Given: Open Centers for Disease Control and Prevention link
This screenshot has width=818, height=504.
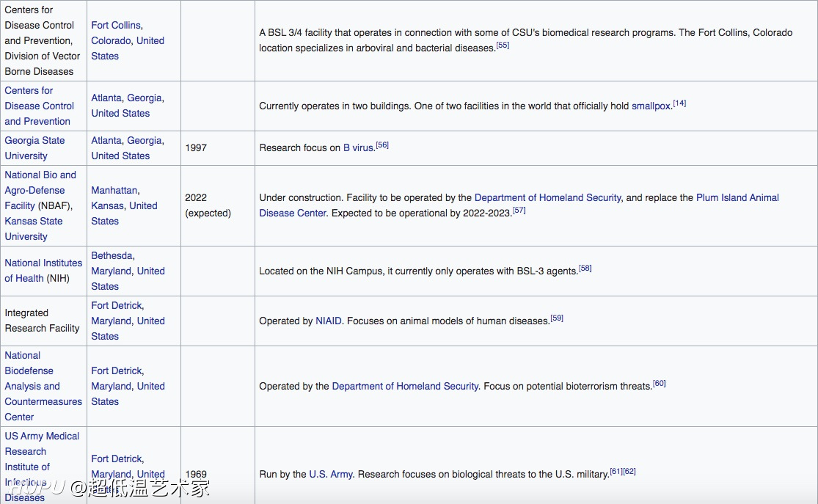Looking at the screenshot, I should click(39, 106).
